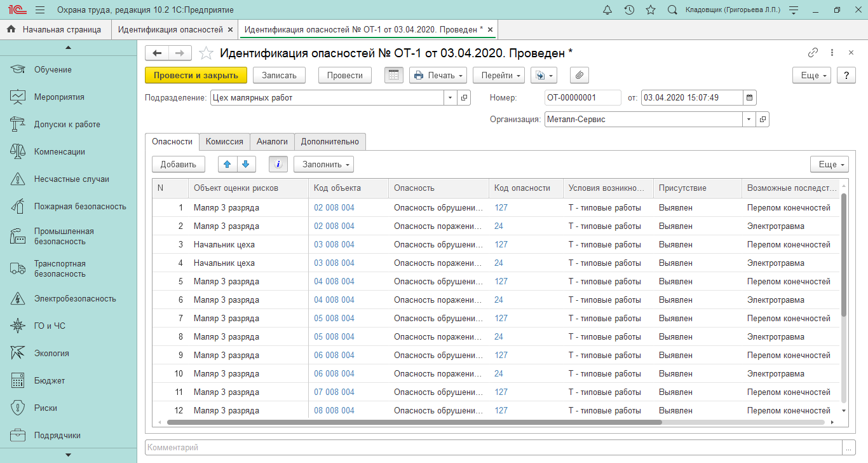
Task: Open Организация field in new window
Action: coord(763,119)
